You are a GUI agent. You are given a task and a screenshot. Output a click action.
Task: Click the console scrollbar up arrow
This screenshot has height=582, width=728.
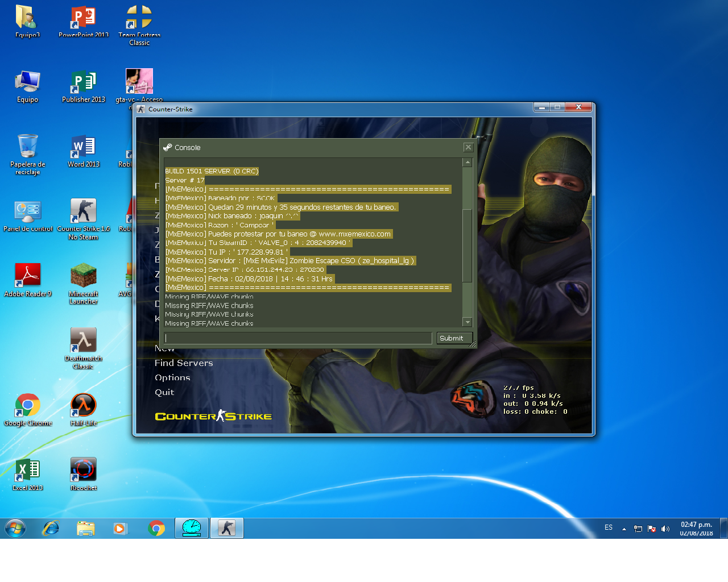pos(468,163)
